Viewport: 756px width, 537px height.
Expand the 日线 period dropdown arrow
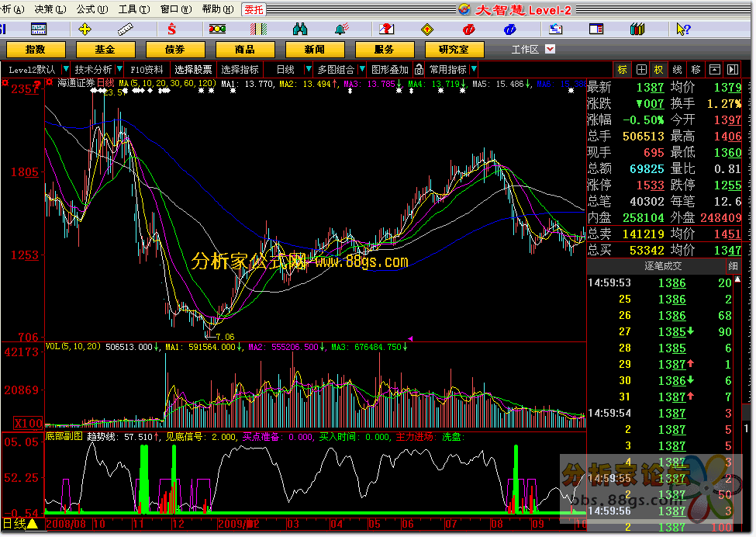(x=309, y=70)
